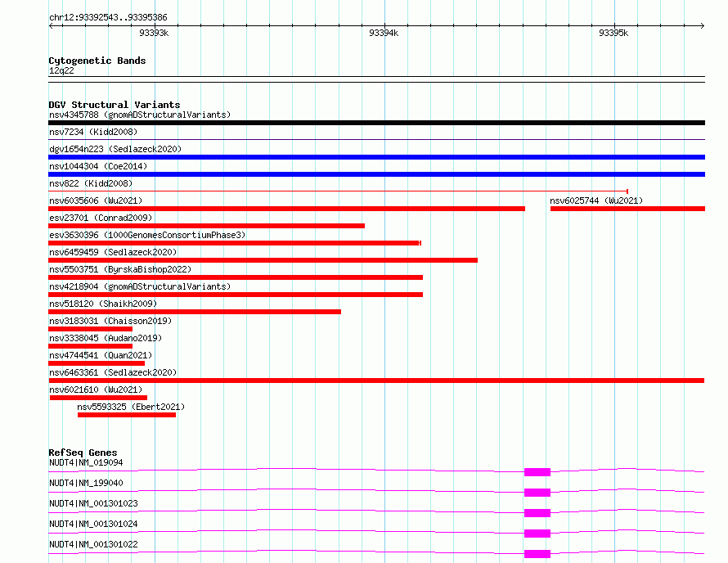Select the red esv23701 variant bar
This screenshot has height=563, width=728.
point(207,226)
